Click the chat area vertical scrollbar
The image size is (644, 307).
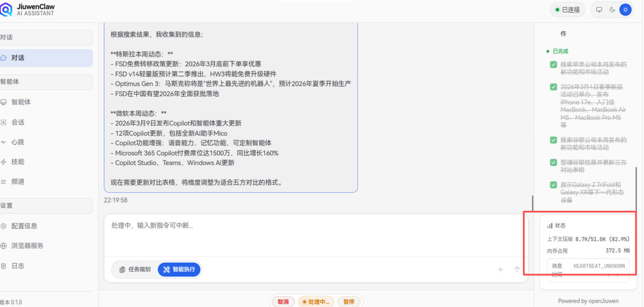[x=532, y=204]
